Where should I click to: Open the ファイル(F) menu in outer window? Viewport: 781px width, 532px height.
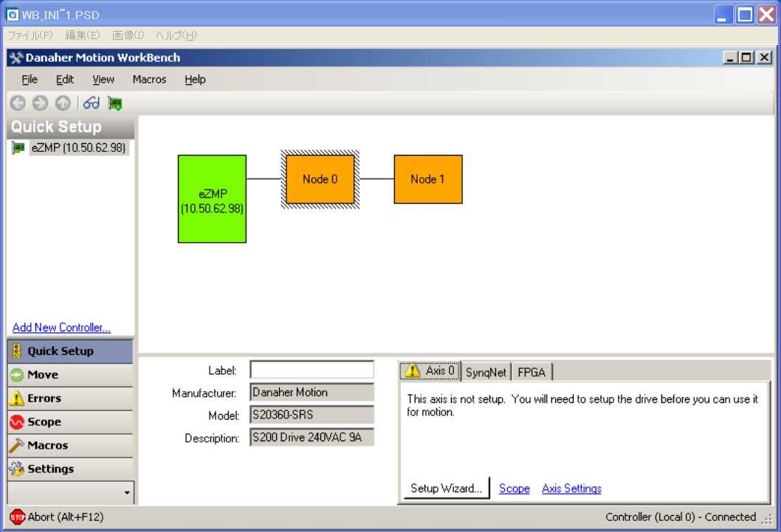click(x=30, y=35)
